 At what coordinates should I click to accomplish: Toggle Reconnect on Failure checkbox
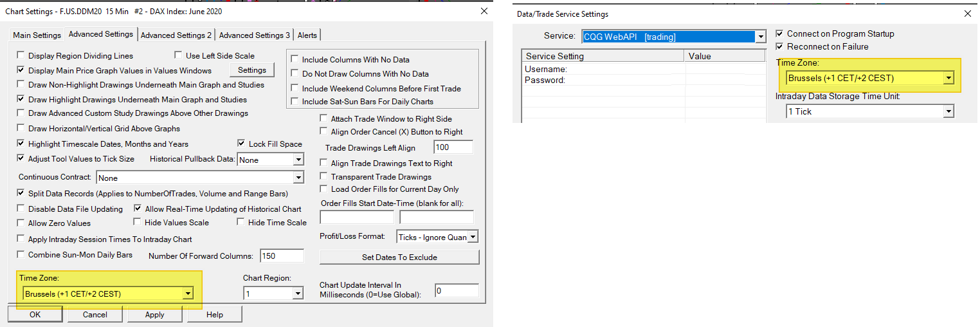[x=780, y=47]
